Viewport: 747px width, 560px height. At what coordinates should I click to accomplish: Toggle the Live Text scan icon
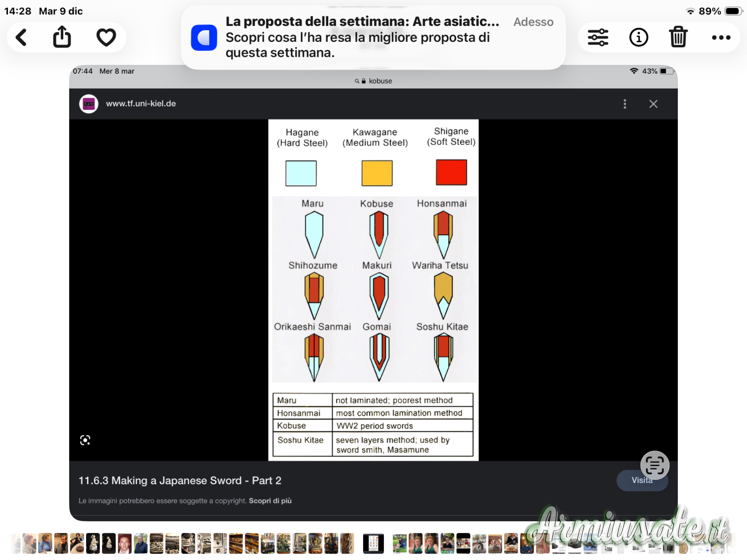pos(654,465)
